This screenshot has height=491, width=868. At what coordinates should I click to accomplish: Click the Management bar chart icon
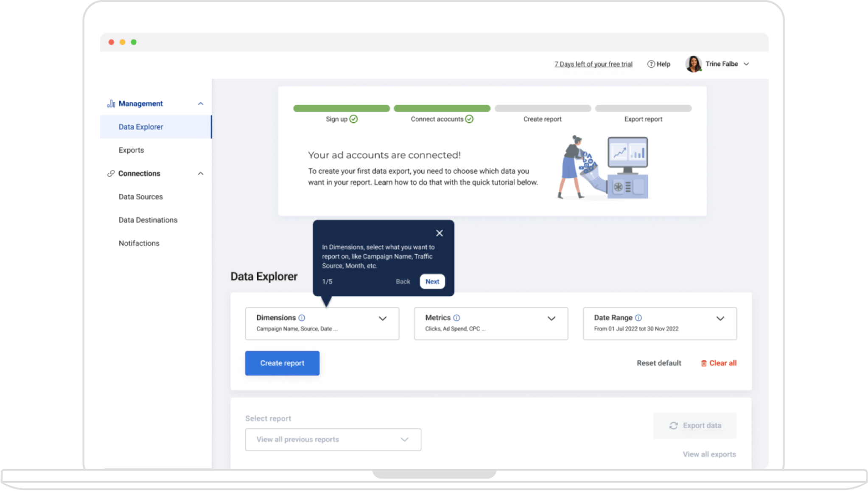[111, 104]
